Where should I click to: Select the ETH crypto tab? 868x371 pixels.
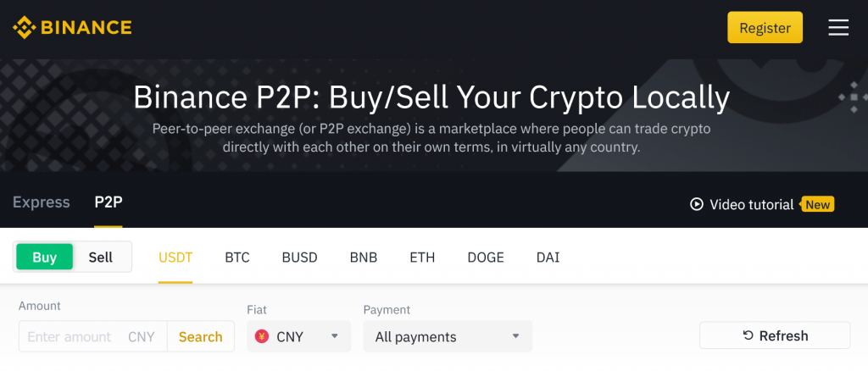click(x=422, y=257)
